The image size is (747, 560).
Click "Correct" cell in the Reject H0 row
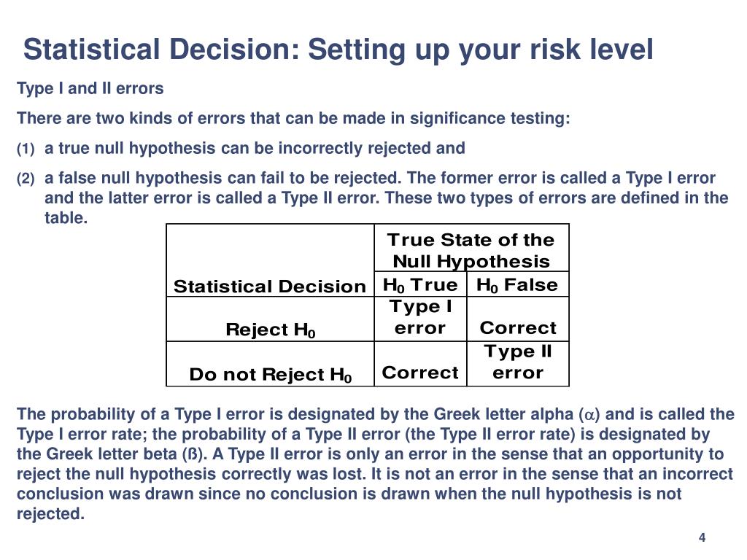[x=518, y=328]
